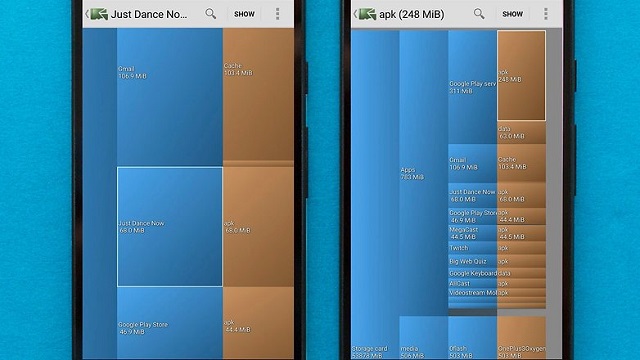Tap DiskUsage app icon beside Just Dance title
The image size is (640, 360).
click(x=99, y=14)
